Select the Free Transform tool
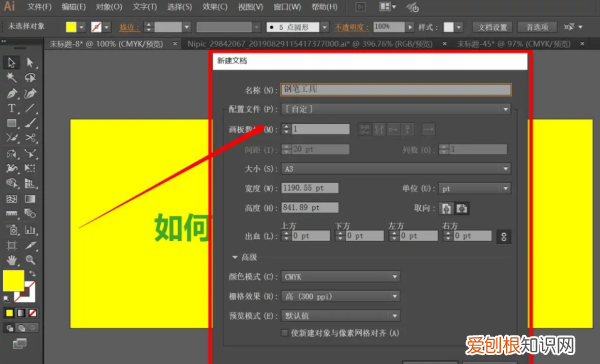600x364 pixels. [30, 168]
